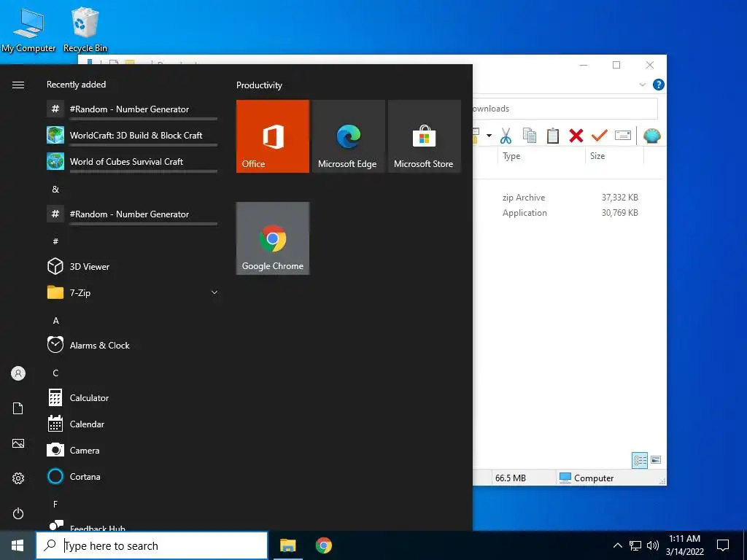Click the Properties card icon in toolbar
Viewport: 747px width, 560px height.
623,136
